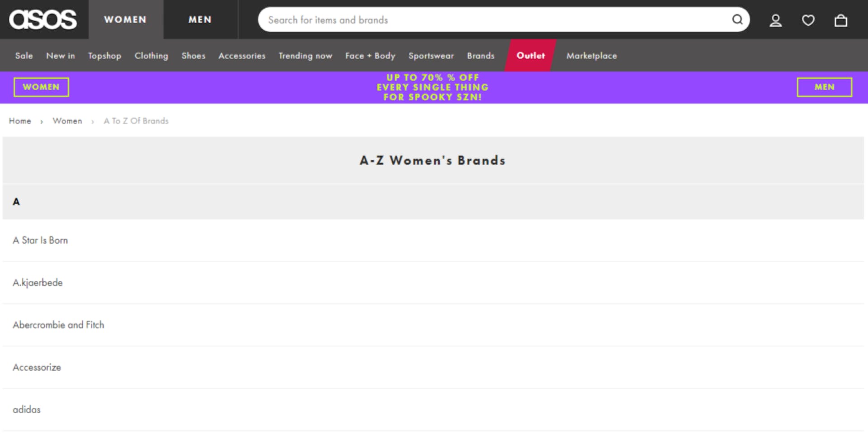Open the New in menu

click(x=61, y=56)
